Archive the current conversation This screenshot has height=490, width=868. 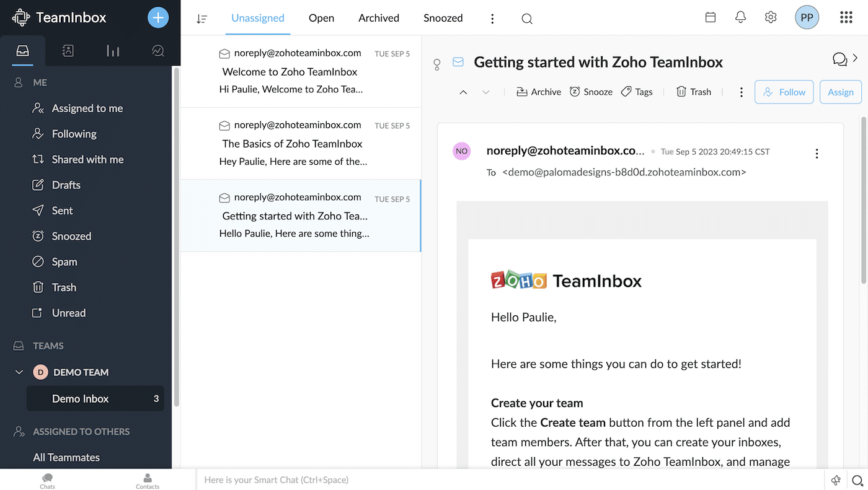pyautogui.click(x=538, y=91)
